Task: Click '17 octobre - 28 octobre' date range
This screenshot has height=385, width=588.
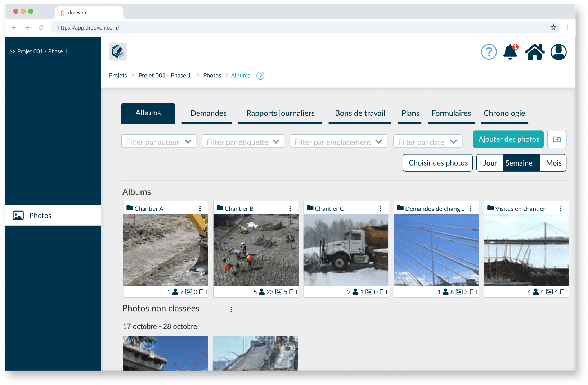Action: coord(160,326)
